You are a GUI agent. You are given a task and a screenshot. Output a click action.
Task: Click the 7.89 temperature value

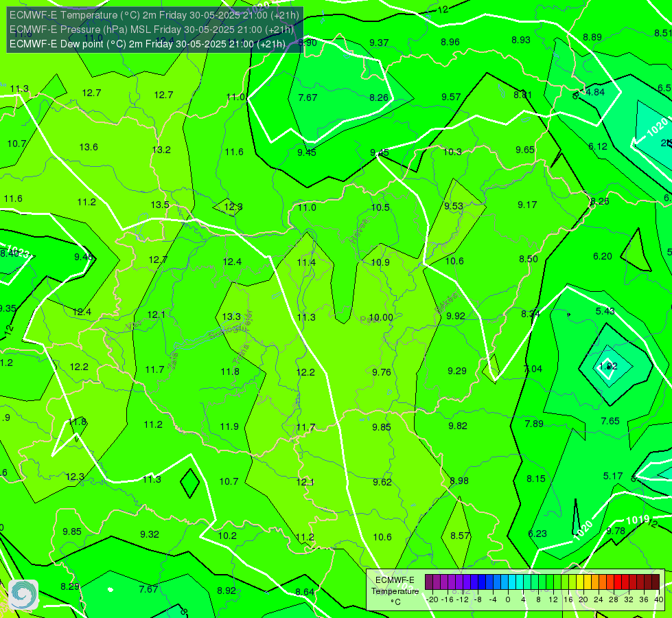pos(534,424)
